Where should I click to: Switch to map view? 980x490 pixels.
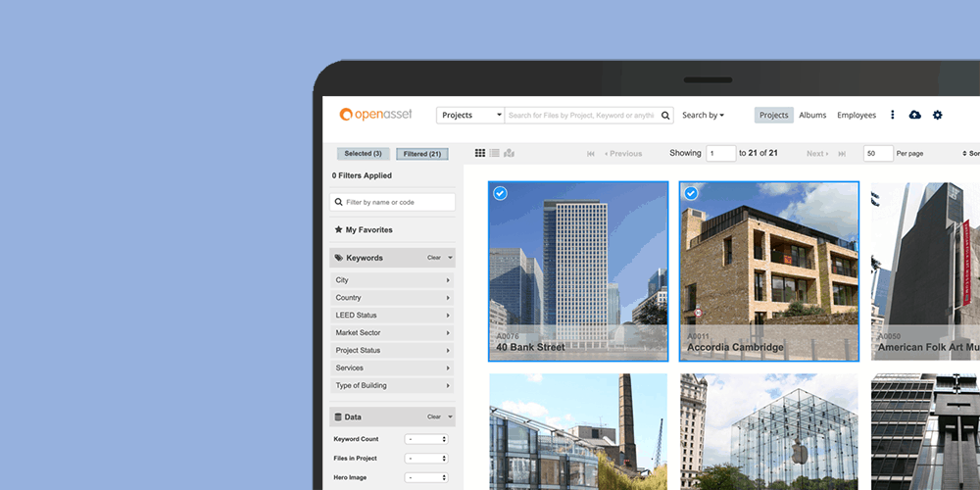pyautogui.click(x=509, y=153)
